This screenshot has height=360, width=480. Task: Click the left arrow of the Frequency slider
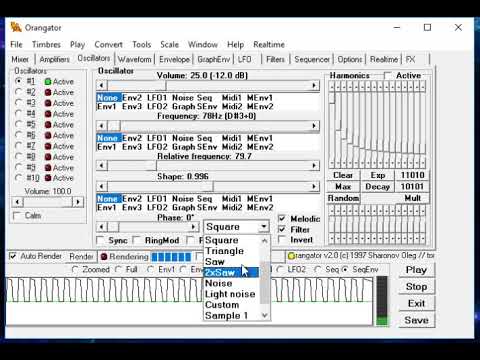click(102, 126)
